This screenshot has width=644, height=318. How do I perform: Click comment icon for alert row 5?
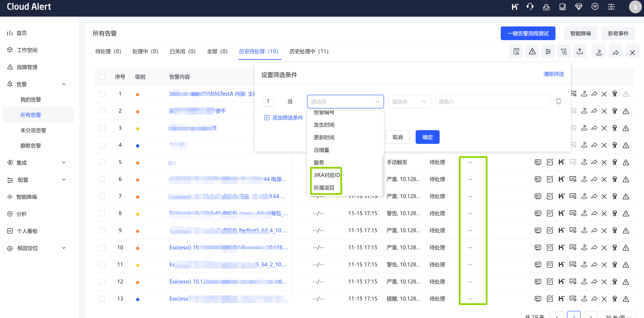coord(538,162)
